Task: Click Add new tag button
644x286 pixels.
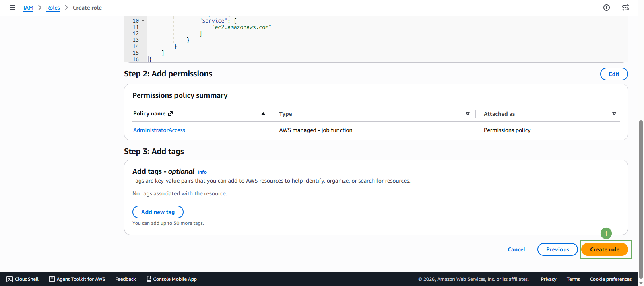Action: (158, 212)
